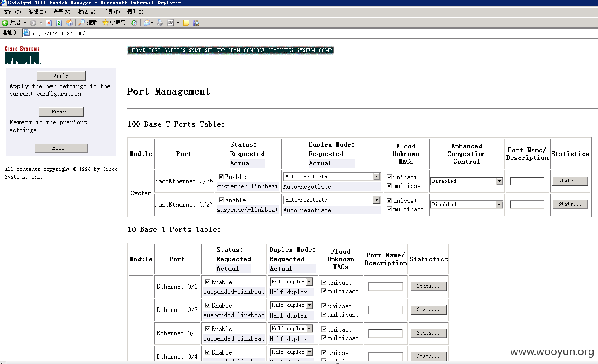Viewport: 598px width, 364px height.
Task: Click the Revert settings button
Action: (x=61, y=112)
